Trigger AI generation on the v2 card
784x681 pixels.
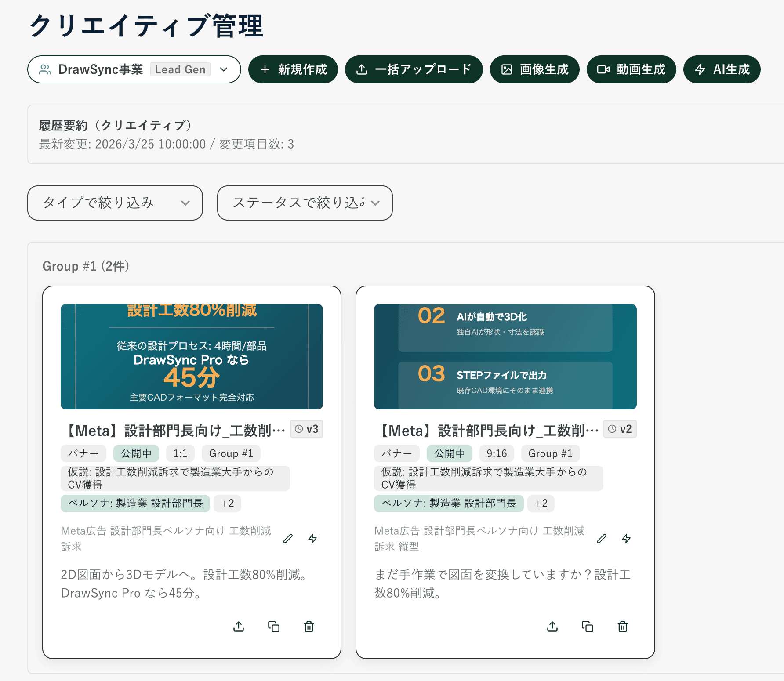(x=627, y=538)
